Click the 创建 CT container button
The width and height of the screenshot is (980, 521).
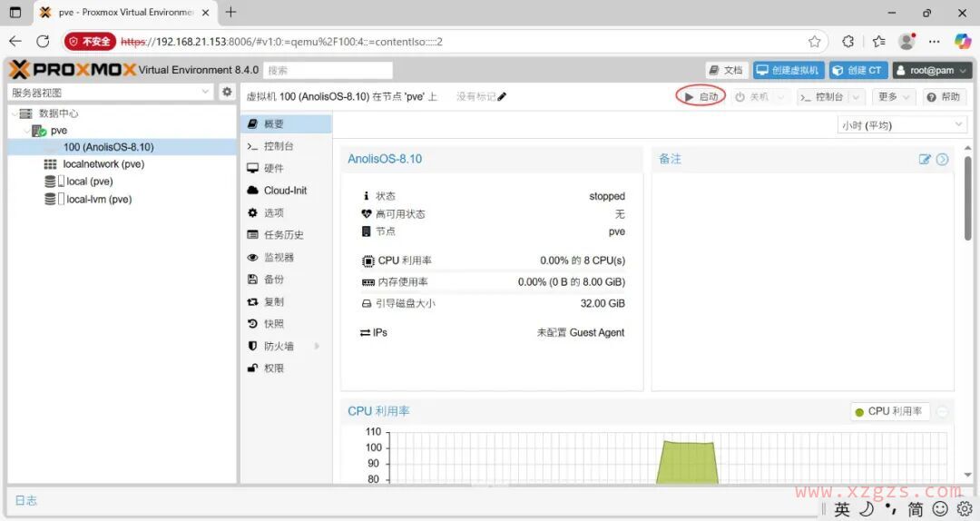pyautogui.click(x=857, y=70)
